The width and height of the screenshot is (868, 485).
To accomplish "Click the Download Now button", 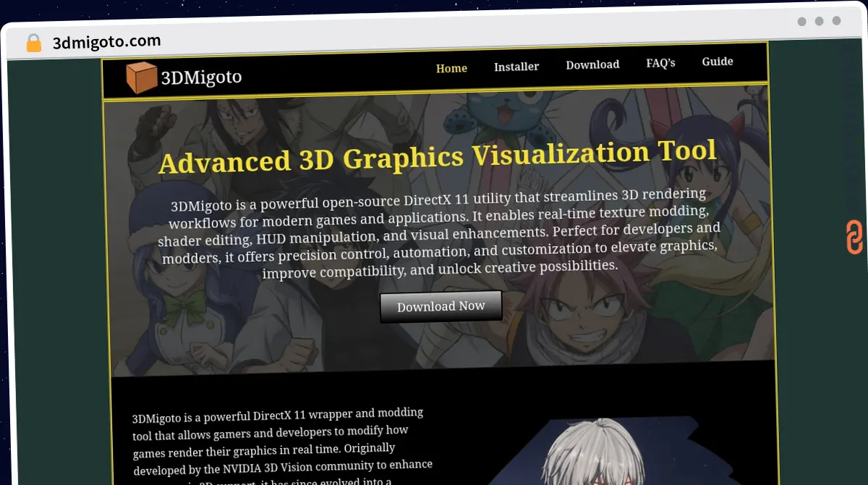I will tap(441, 306).
